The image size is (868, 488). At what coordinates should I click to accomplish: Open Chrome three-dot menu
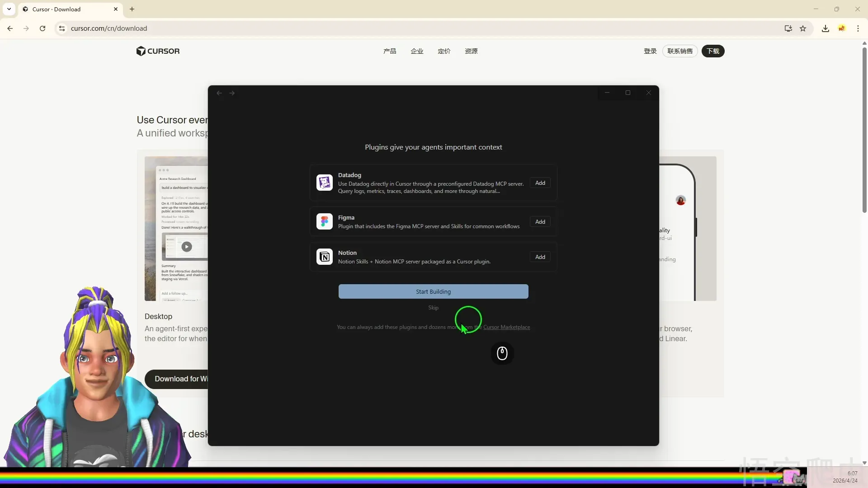point(858,28)
